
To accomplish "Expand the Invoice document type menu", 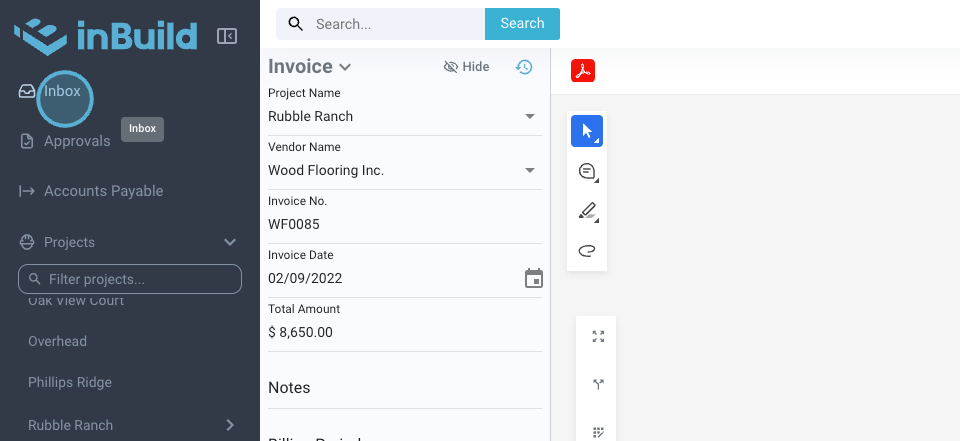I will [345, 67].
